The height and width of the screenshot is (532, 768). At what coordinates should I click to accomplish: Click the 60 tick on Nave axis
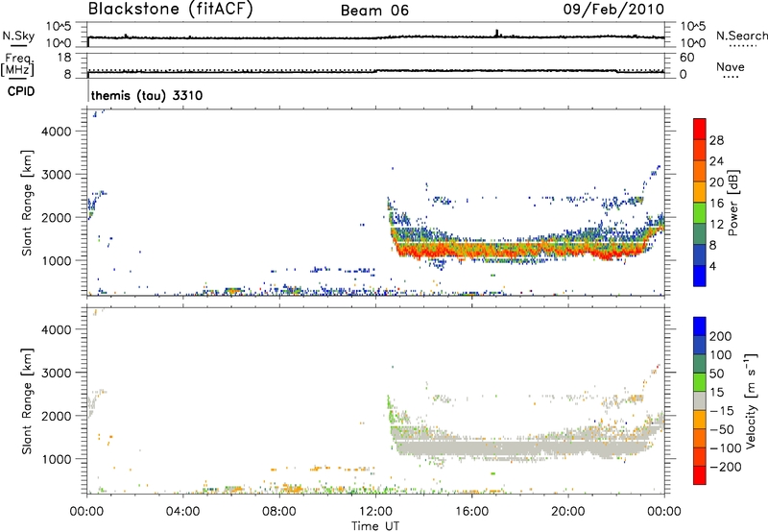[686, 58]
